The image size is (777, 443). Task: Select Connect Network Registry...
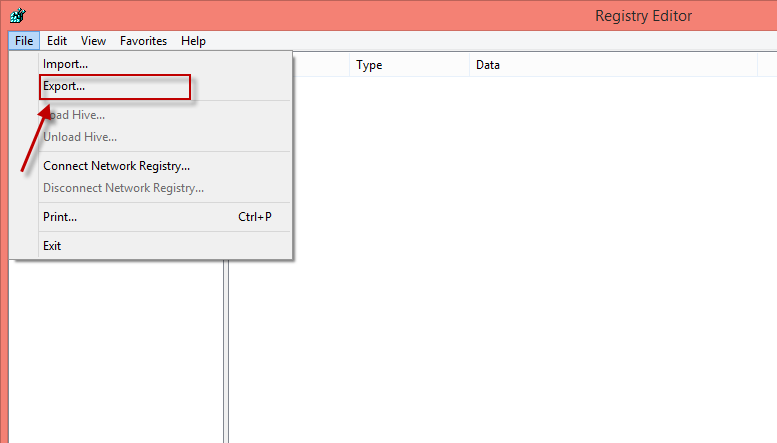116,166
